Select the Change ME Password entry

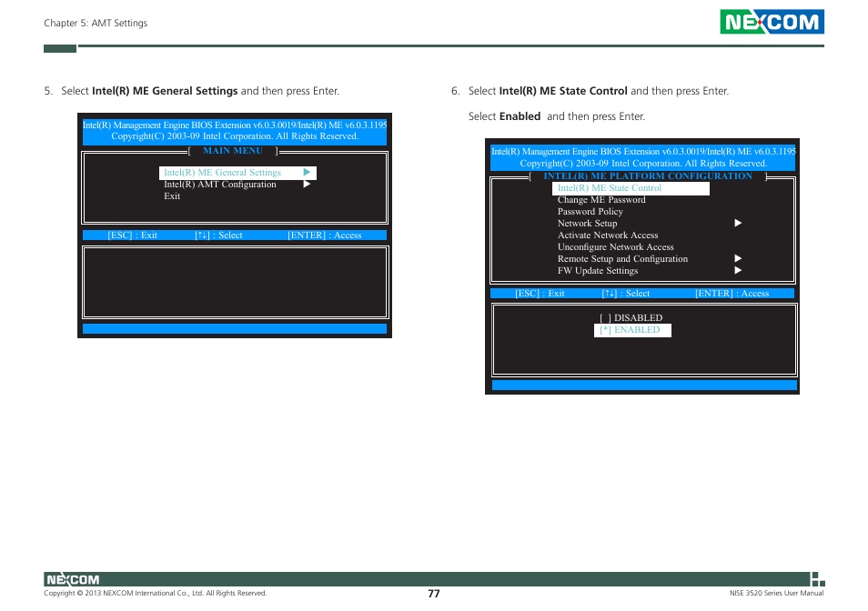point(601,200)
